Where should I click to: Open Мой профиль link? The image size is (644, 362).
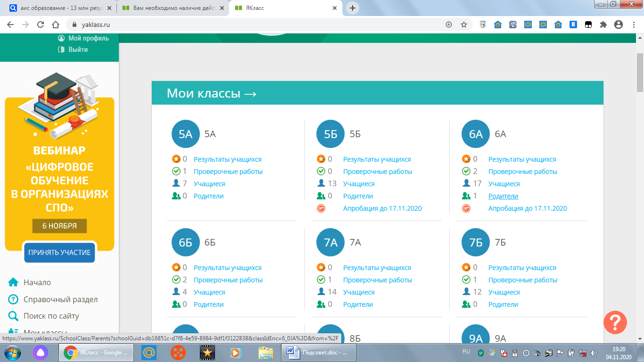89,39
